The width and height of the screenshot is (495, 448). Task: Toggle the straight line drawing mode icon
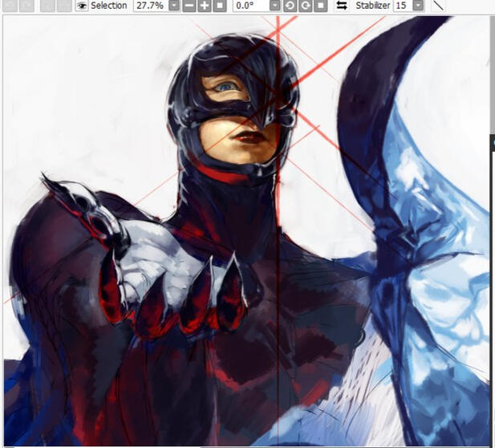pos(438,6)
